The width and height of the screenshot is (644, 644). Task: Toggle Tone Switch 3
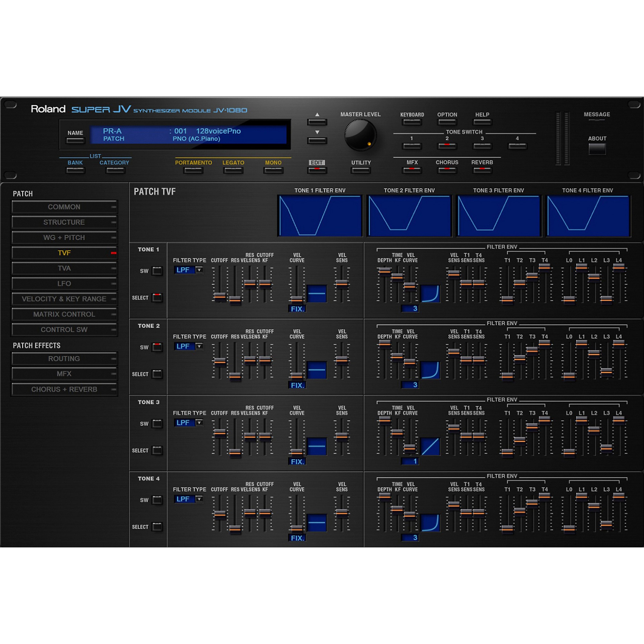[482, 146]
